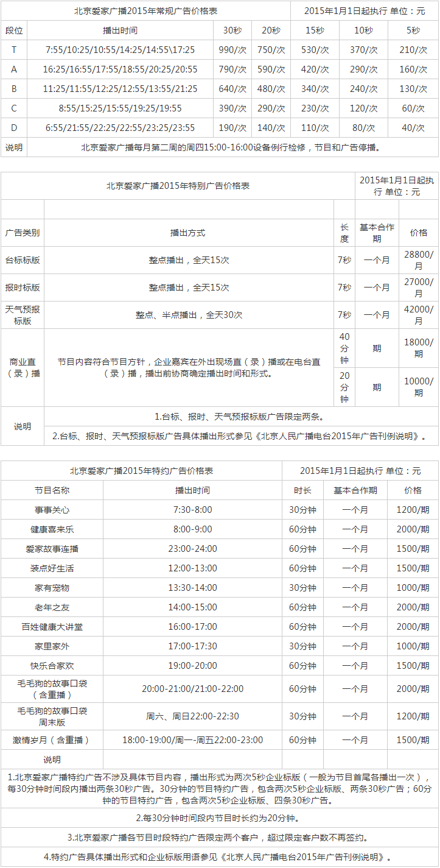Click the 10000/期 price cell
Image resolution: width=440 pixels, height=868 pixels.
(x=419, y=387)
